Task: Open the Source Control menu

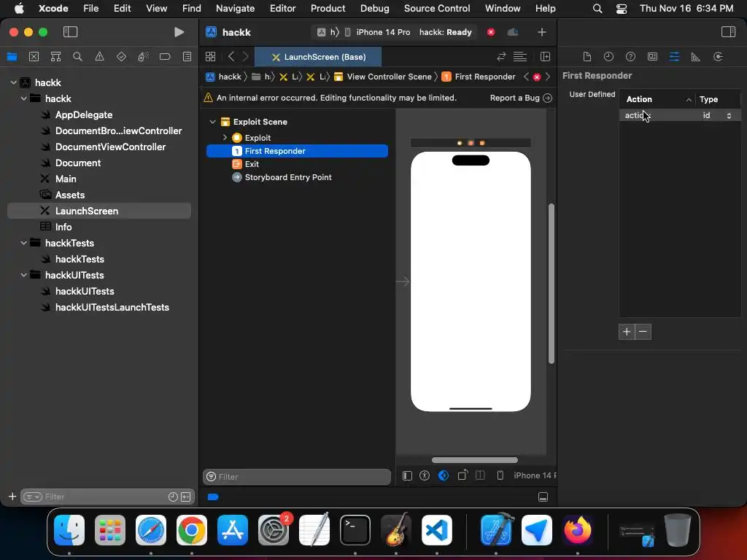Action: coord(437,8)
